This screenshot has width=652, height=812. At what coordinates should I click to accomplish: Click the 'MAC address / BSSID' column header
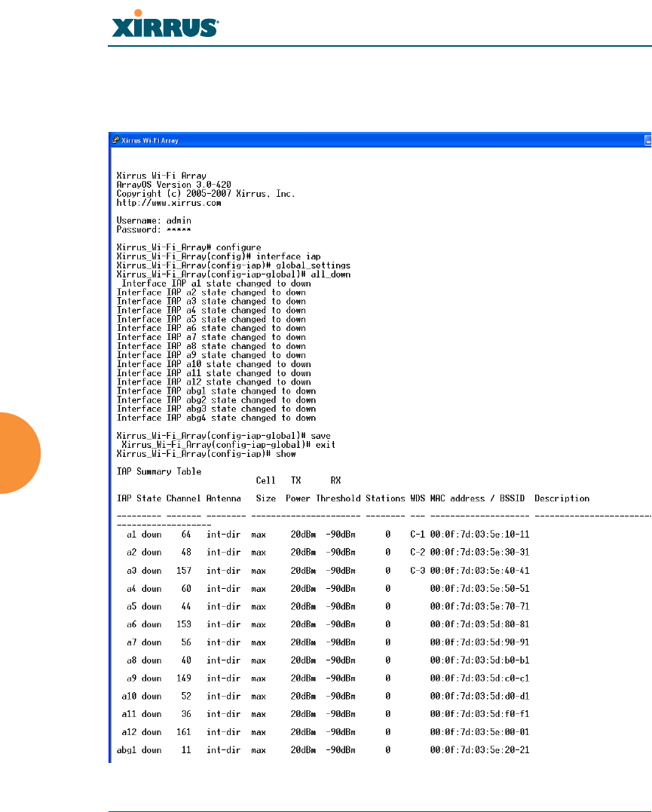(477, 498)
